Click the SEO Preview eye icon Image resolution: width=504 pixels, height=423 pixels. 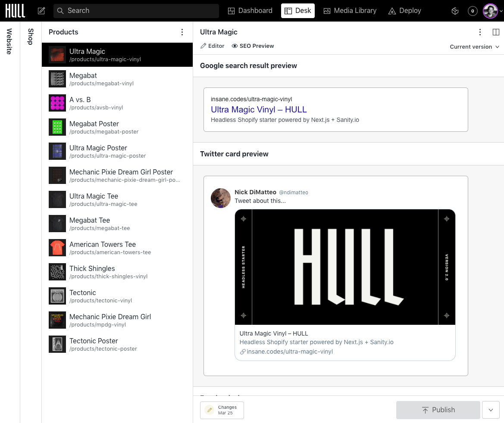point(234,46)
